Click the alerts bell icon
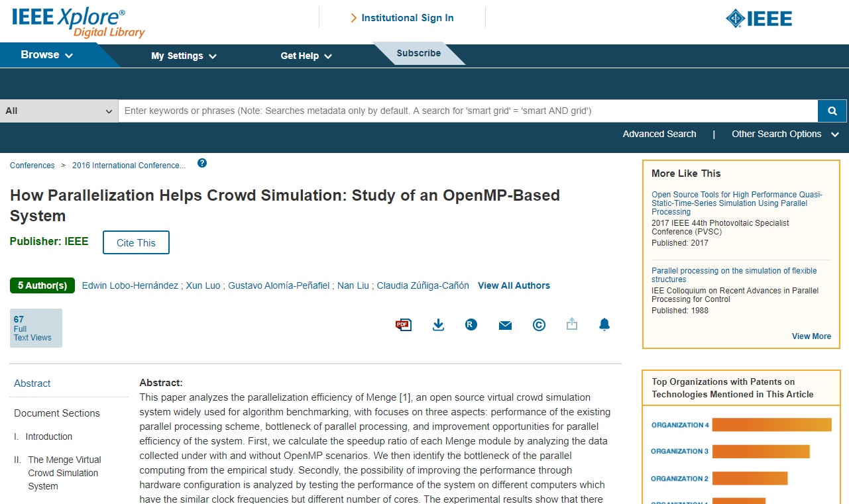This screenshot has height=504, width=849. [604, 325]
